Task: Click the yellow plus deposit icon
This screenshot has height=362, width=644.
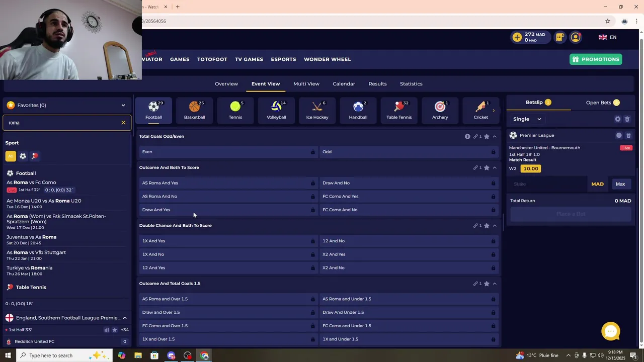Action: pos(517,37)
